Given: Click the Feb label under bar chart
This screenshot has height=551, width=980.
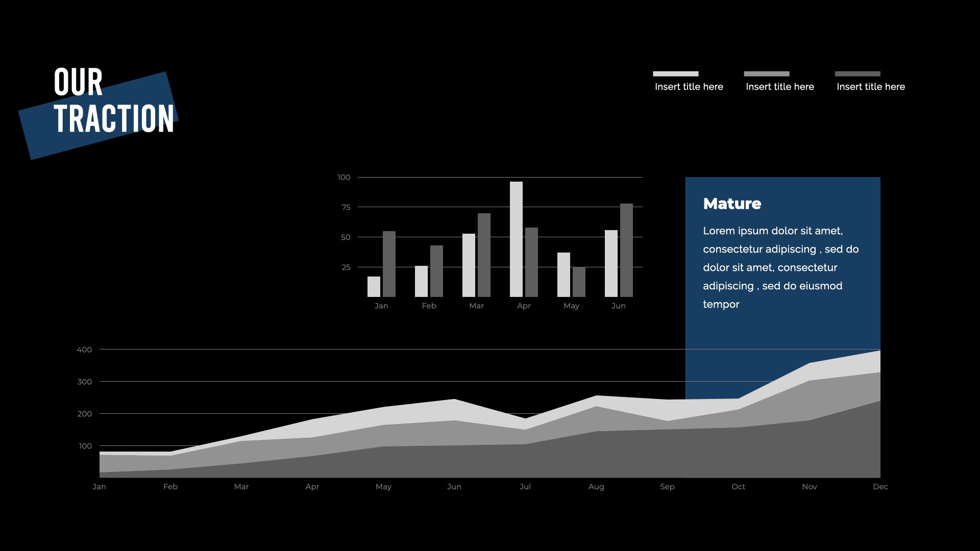Looking at the screenshot, I should point(429,306).
